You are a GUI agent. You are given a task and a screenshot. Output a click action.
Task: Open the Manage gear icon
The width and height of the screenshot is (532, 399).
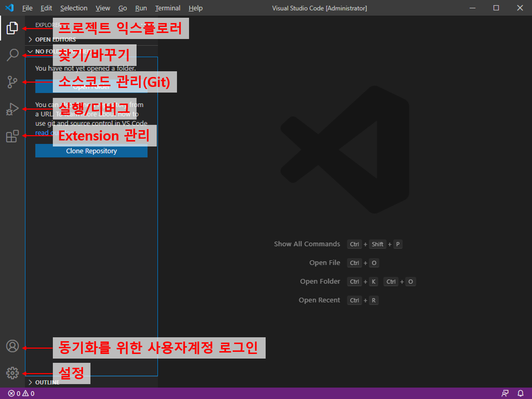pos(12,373)
